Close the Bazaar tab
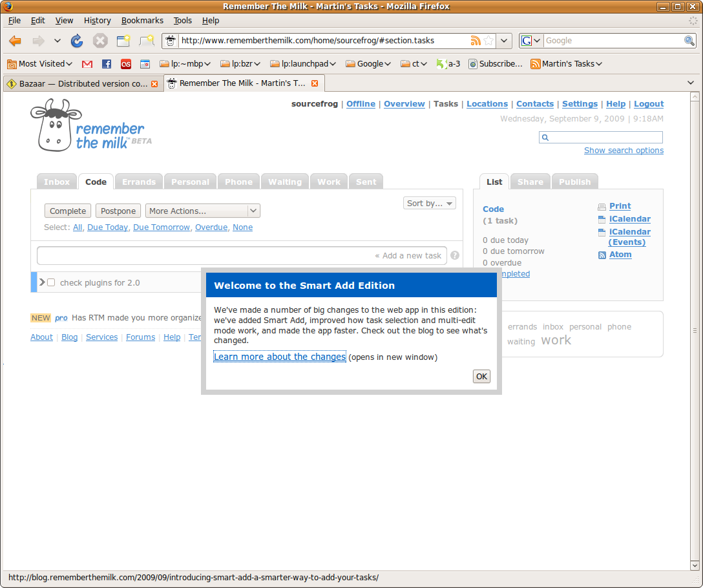The image size is (703, 588). click(x=154, y=84)
